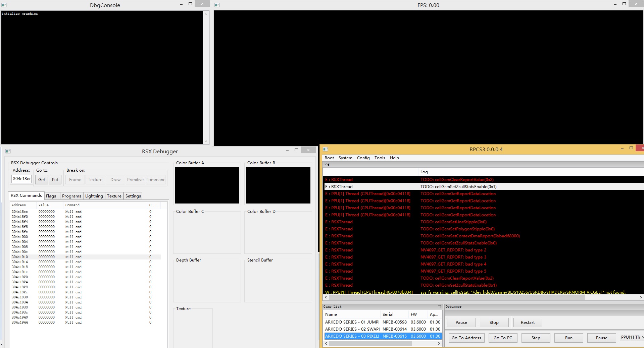
Task: Toggle the Break on Frame button
Action: (75, 180)
